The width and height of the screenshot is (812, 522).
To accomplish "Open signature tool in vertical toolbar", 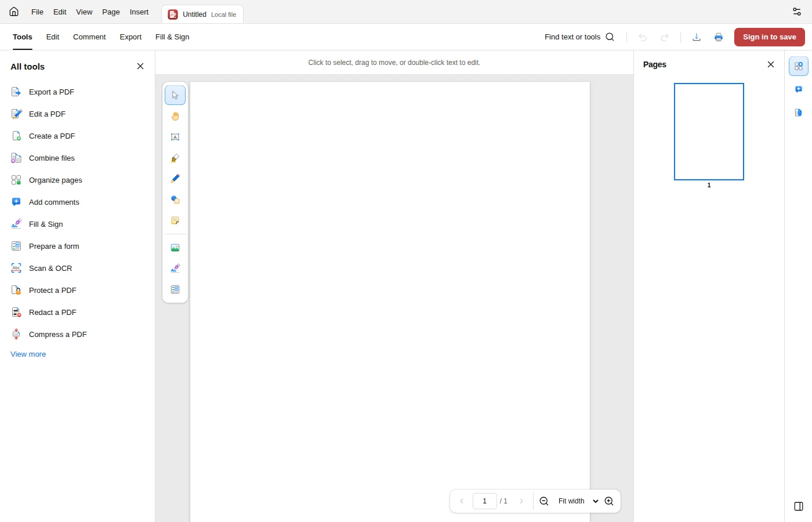I will click(x=175, y=269).
